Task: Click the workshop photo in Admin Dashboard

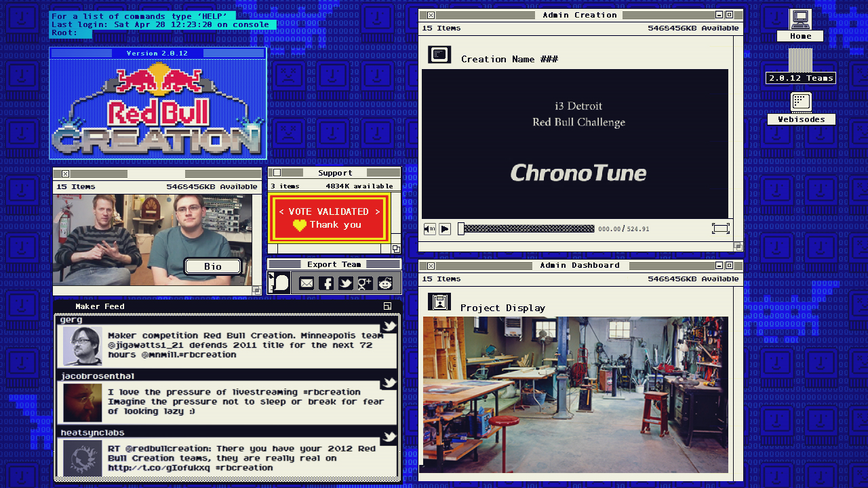Action: (x=575, y=394)
